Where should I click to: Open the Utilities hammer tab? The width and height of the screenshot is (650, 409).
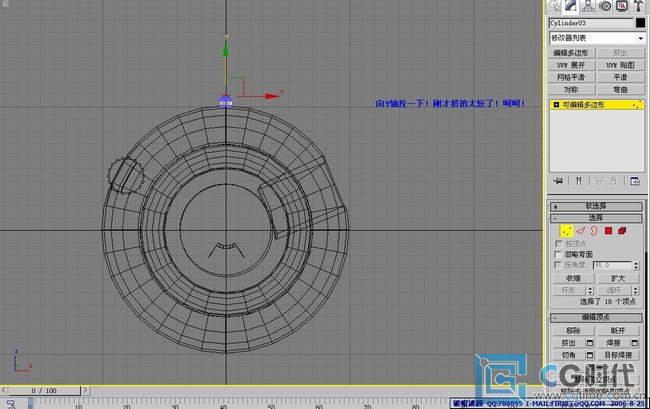point(638,6)
